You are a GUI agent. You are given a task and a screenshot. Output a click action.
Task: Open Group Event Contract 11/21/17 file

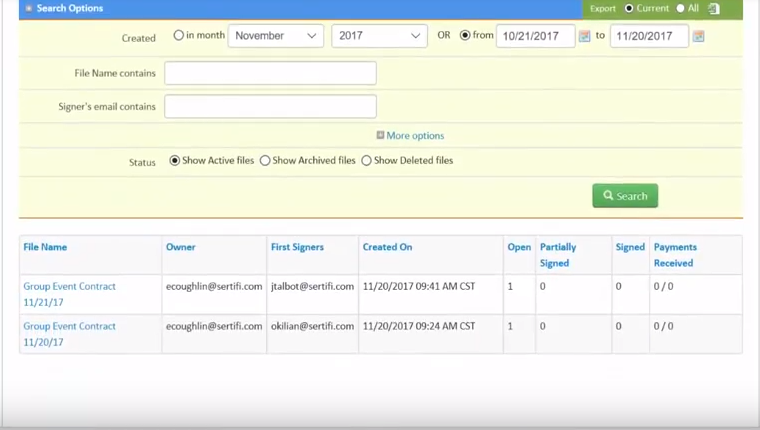69,294
